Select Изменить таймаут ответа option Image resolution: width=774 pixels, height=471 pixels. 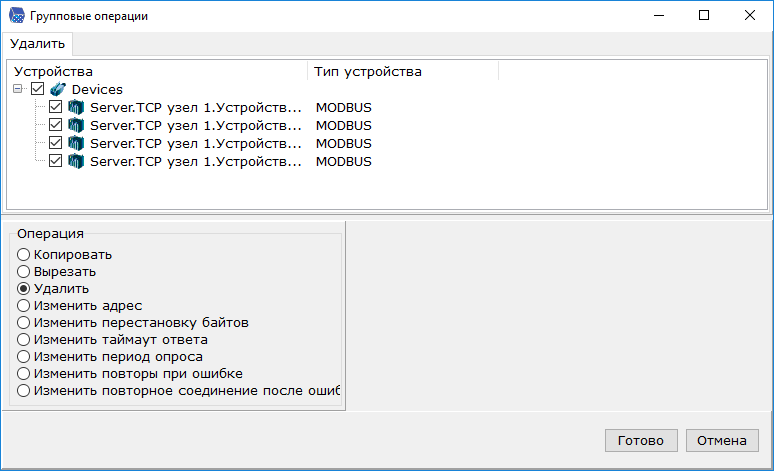click(24, 340)
